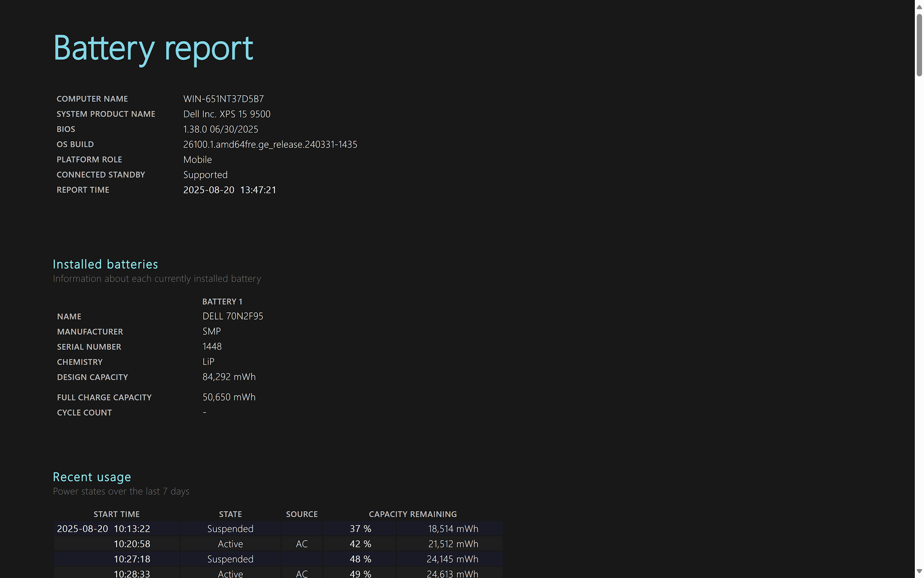Screen dimensions: 924x578
Task: Click the Battery report title
Action: (153, 48)
